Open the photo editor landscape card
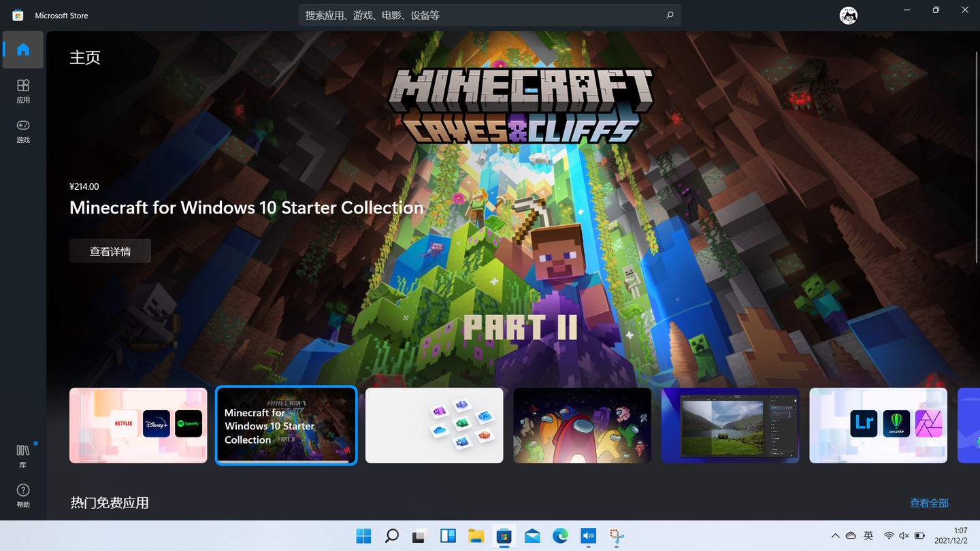The height and width of the screenshot is (551, 980). pos(730,425)
